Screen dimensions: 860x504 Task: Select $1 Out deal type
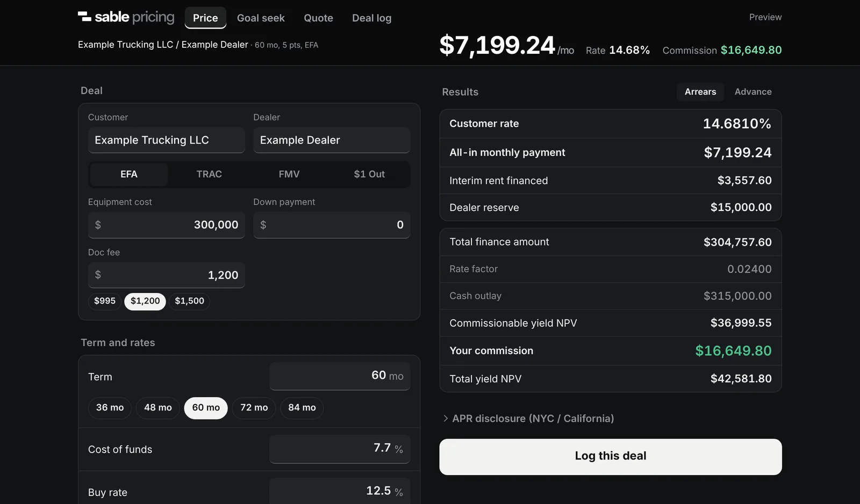[369, 174]
